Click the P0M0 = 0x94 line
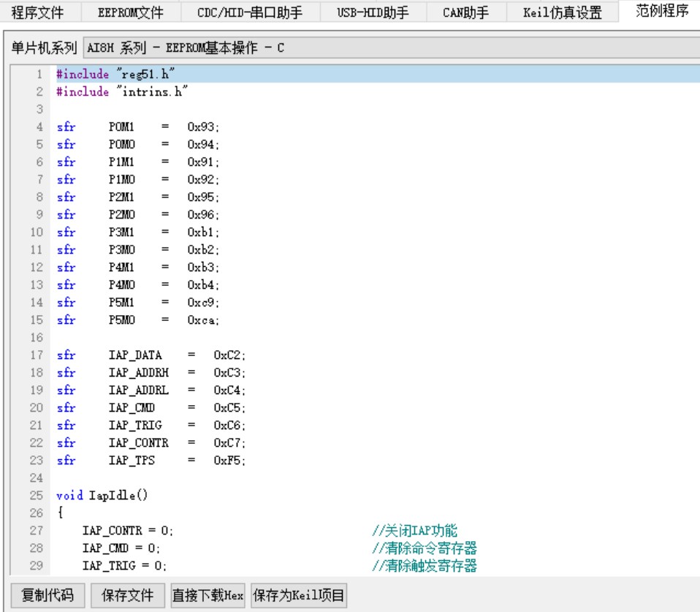 tap(137, 144)
